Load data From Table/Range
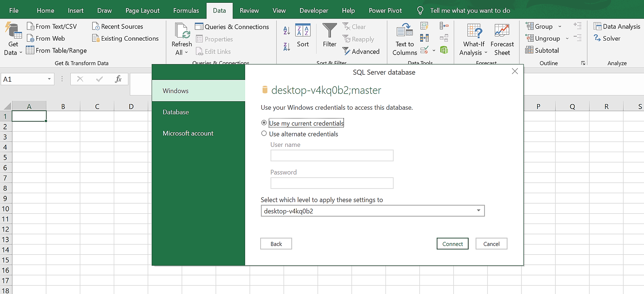 point(56,50)
